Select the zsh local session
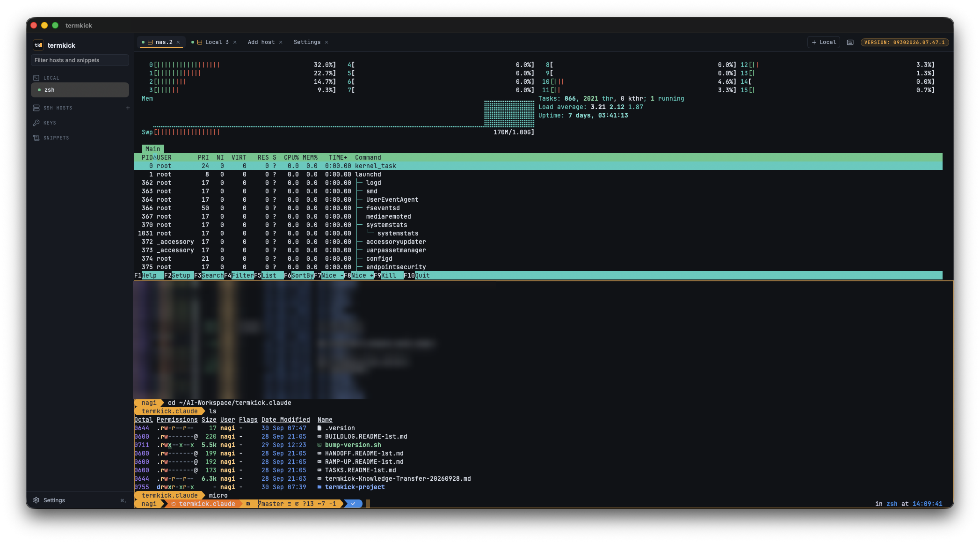The width and height of the screenshot is (980, 543). tap(80, 90)
